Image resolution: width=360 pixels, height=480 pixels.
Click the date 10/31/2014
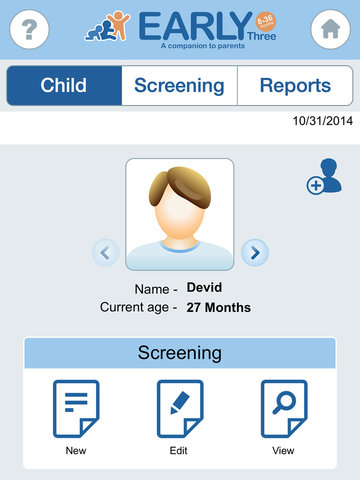click(x=323, y=121)
